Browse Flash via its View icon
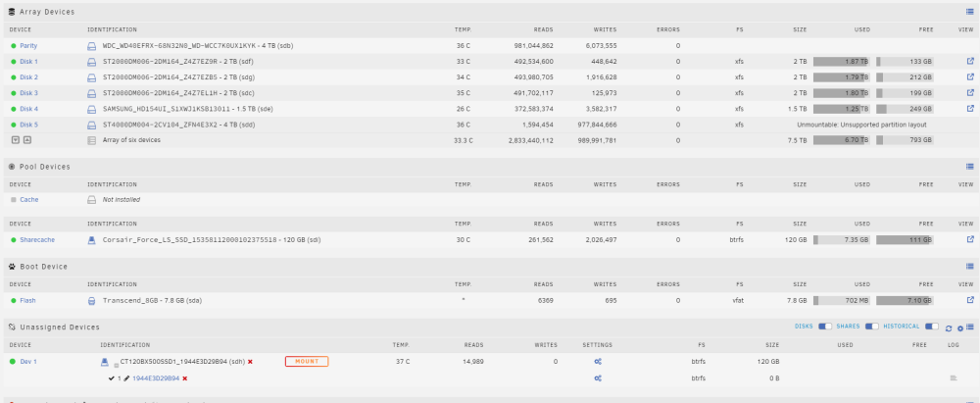Viewport: 980px width, 403px height. pos(970,300)
